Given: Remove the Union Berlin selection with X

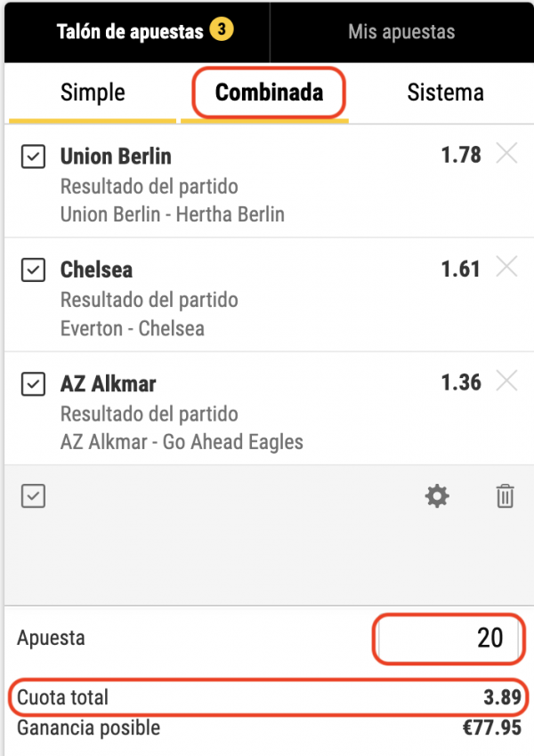Looking at the screenshot, I should coord(506,154).
